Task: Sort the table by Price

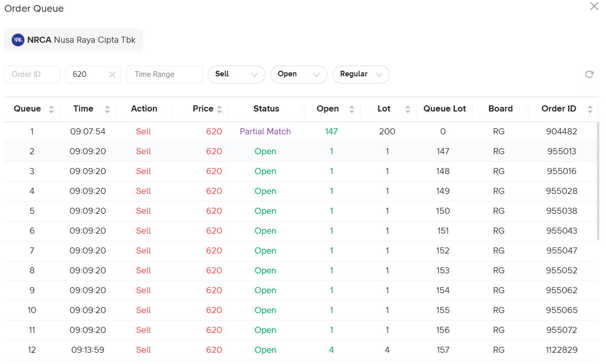Action: tap(219, 109)
